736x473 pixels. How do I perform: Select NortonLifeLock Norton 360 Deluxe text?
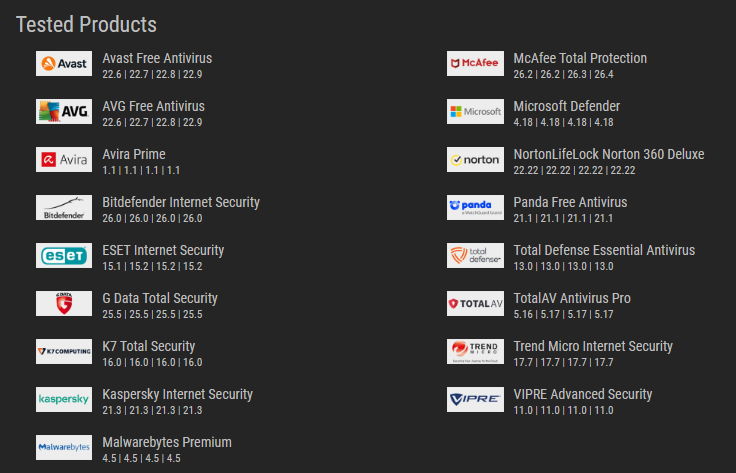pos(609,154)
